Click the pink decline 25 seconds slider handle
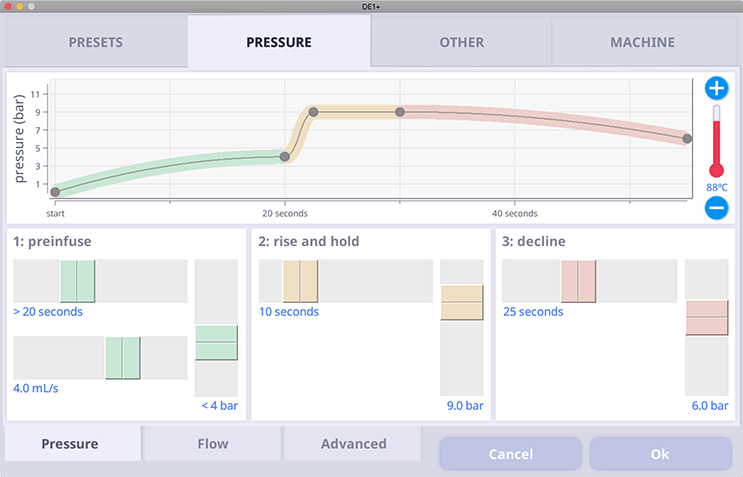Screen dimensions: 743x477 point(579,281)
